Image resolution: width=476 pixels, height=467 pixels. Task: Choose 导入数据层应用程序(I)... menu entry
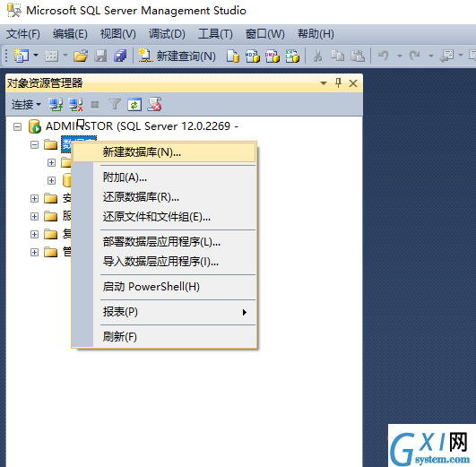point(164,262)
